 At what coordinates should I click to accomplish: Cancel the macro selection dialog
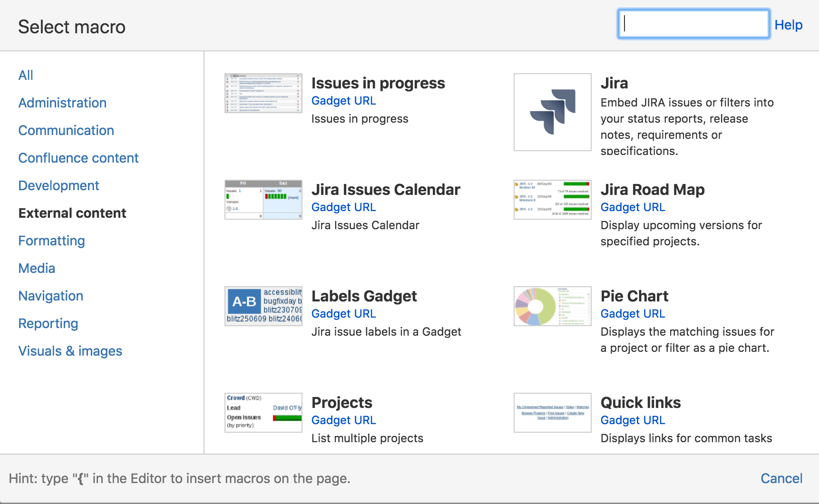[781, 478]
